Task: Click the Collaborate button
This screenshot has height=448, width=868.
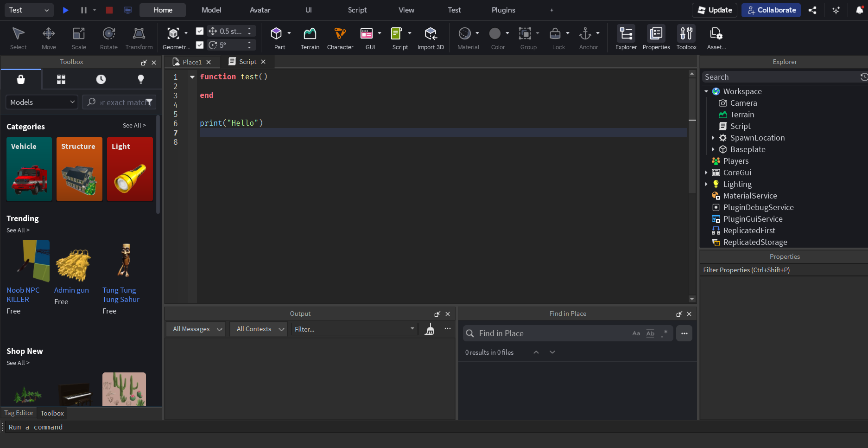Action: click(771, 10)
